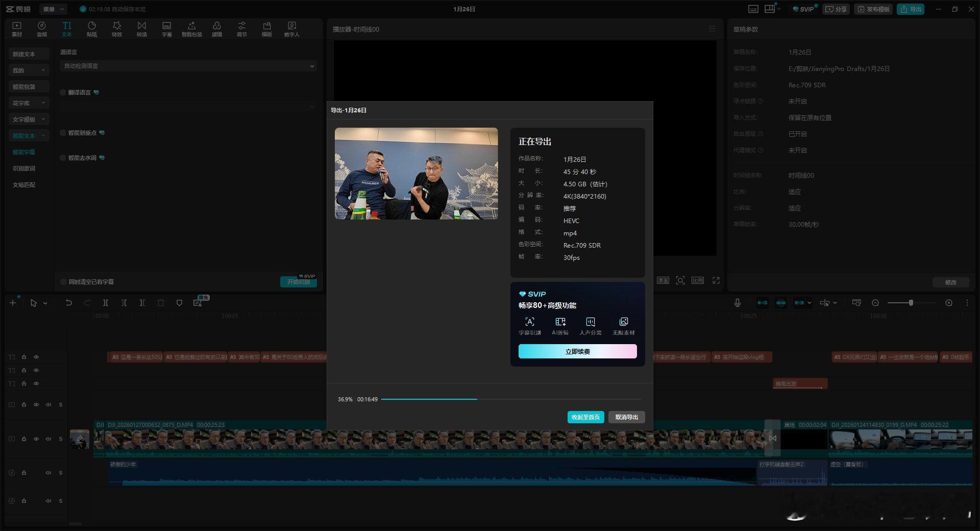
Task: Tick the 智能去水词 checkbox
Action: [x=63, y=158]
